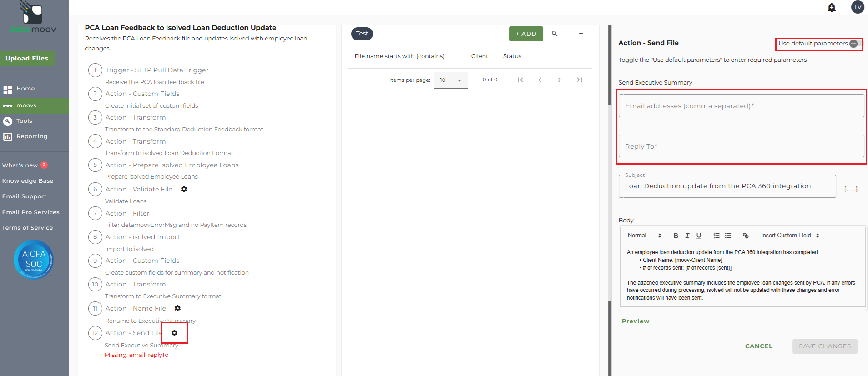The height and width of the screenshot is (376, 868).
Task: Open items per page dropdown
Action: point(451,80)
